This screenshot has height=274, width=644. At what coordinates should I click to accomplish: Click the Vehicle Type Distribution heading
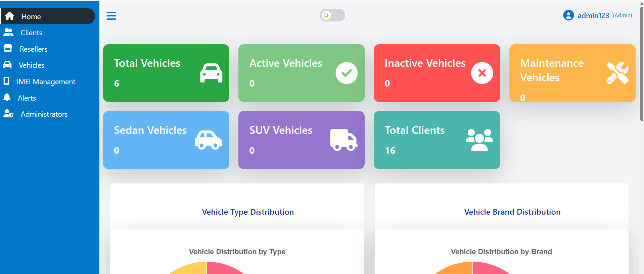(248, 212)
